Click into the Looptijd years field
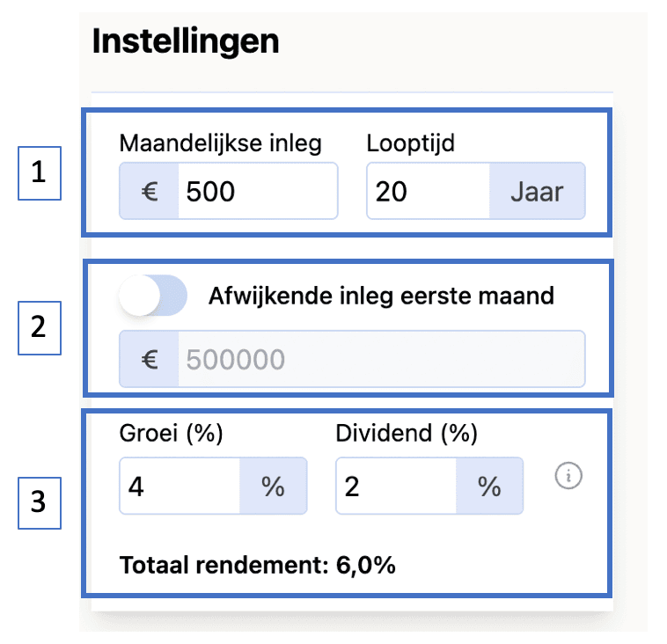 (x=428, y=191)
